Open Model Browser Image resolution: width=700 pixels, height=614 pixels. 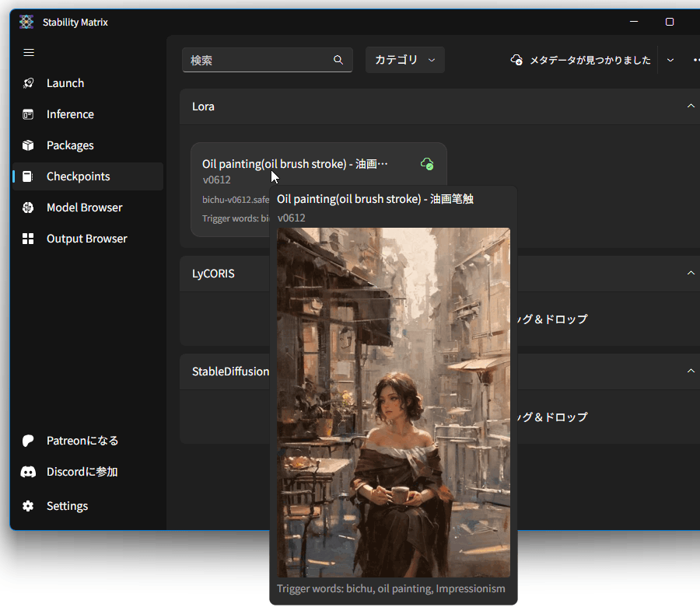88,208
